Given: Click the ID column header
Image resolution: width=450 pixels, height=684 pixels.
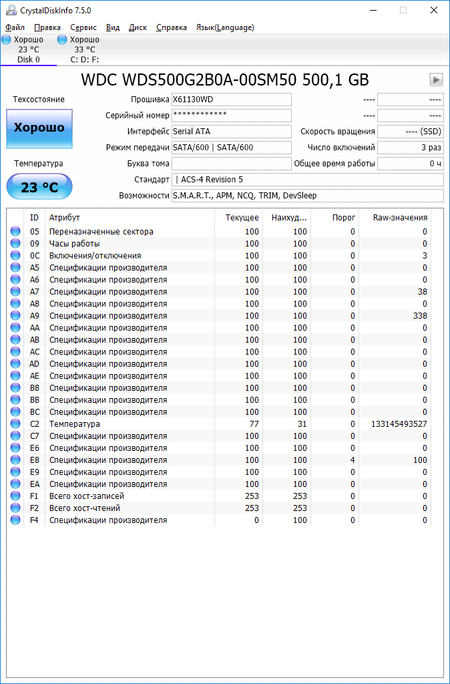Looking at the screenshot, I should [x=35, y=217].
